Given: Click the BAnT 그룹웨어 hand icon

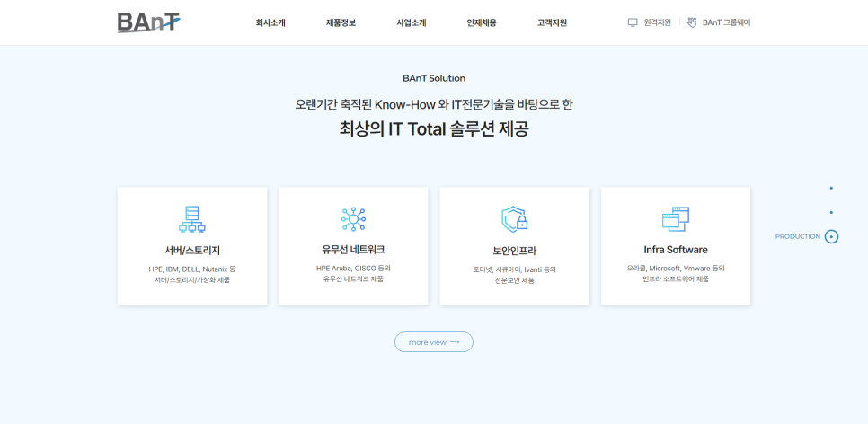Looking at the screenshot, I should click(x=692, y=22).
